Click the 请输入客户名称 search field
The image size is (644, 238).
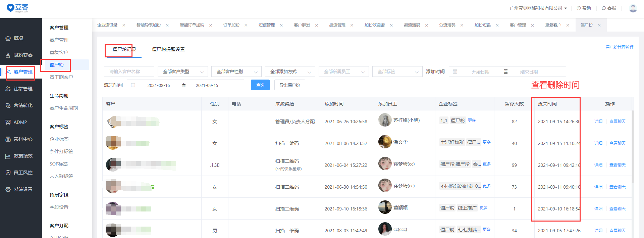(x=129, y=72)
